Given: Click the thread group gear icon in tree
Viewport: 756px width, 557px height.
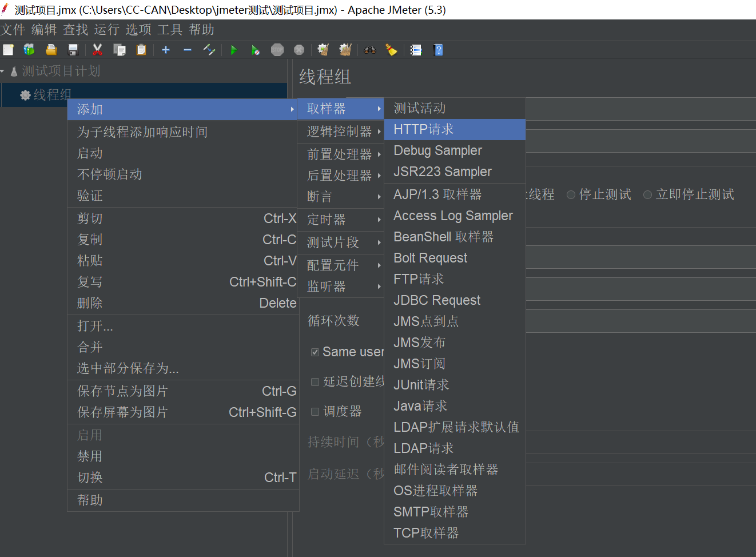Looking at the screenshot, I should [25, 95].
